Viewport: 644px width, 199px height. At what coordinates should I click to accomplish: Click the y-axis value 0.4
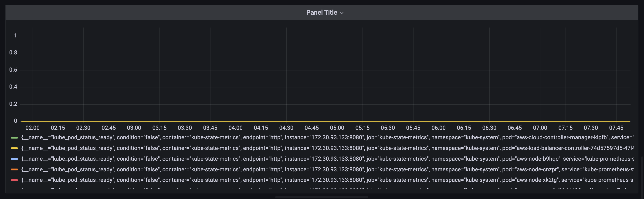(x=13, y=87)
